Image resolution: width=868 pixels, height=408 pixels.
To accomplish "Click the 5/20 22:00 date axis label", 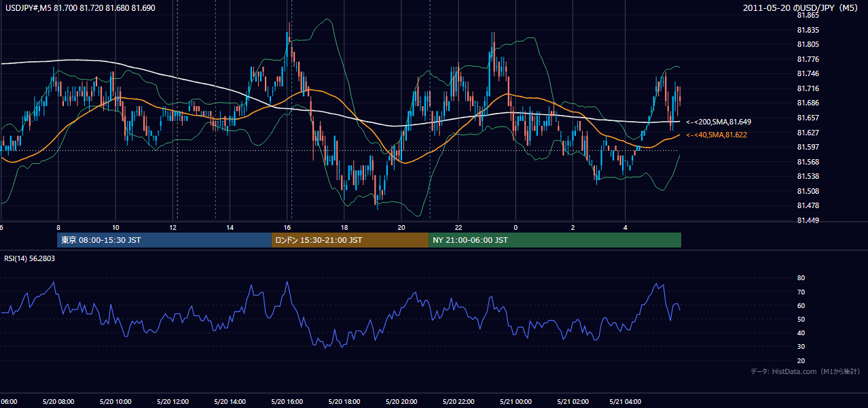I will click(x=458, y=402).
